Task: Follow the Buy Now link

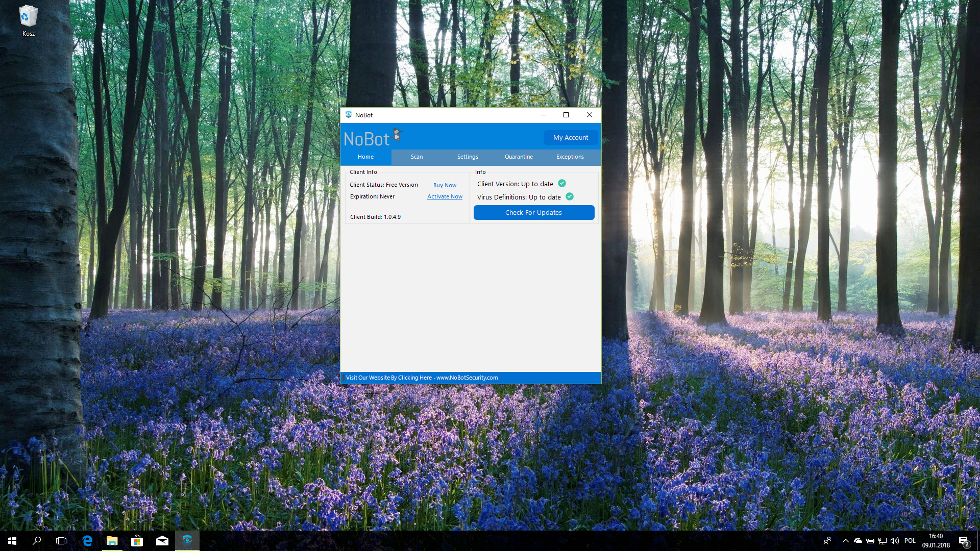Action: point(445,185)
